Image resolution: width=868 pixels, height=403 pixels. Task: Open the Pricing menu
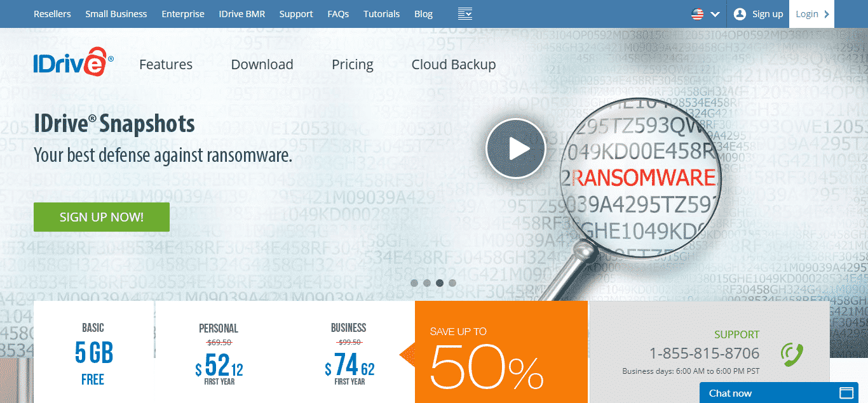[353, 65]
